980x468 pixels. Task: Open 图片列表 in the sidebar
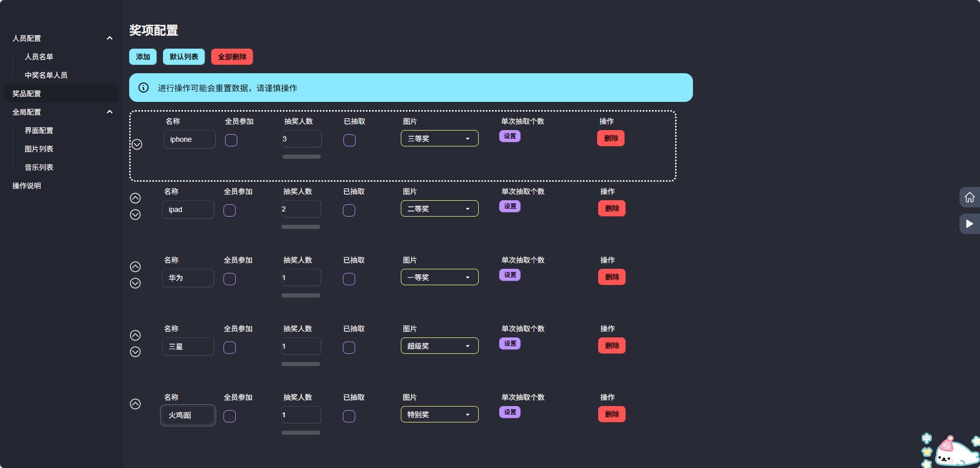click(x=39, y=149)
